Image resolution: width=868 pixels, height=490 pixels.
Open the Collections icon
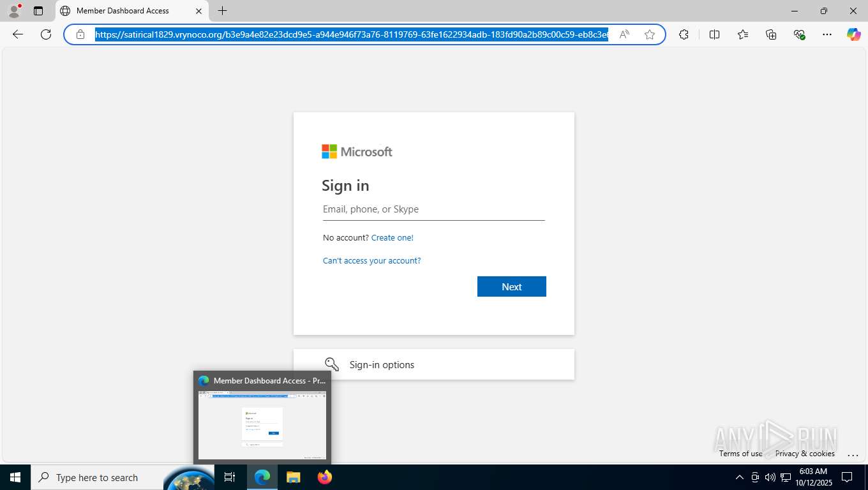(x=771, y=34)
